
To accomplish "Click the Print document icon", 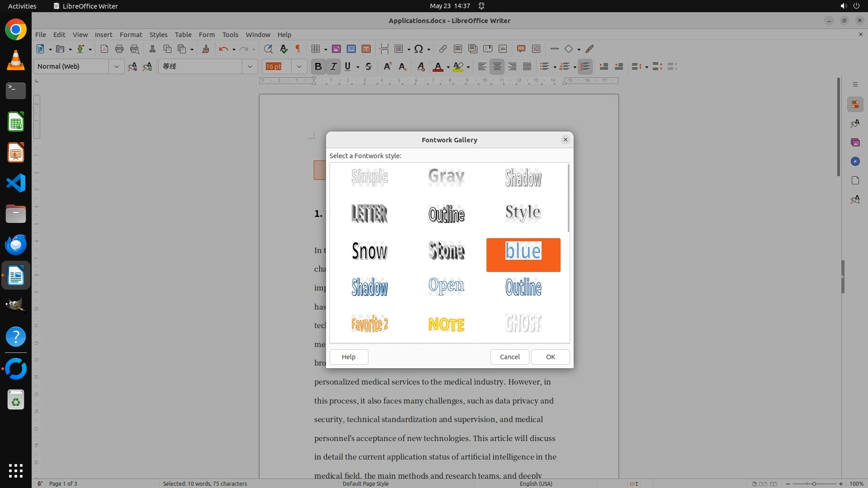I will [119, 49].
